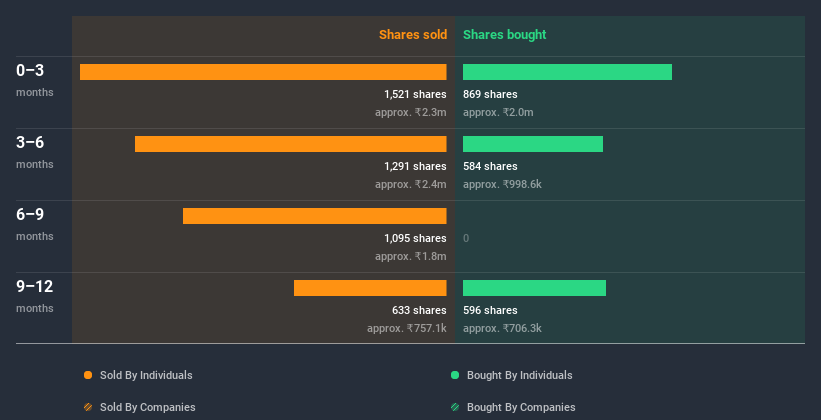
Task: Click the green 3–6 months bought bar
Action: click(x=532, y=144)
